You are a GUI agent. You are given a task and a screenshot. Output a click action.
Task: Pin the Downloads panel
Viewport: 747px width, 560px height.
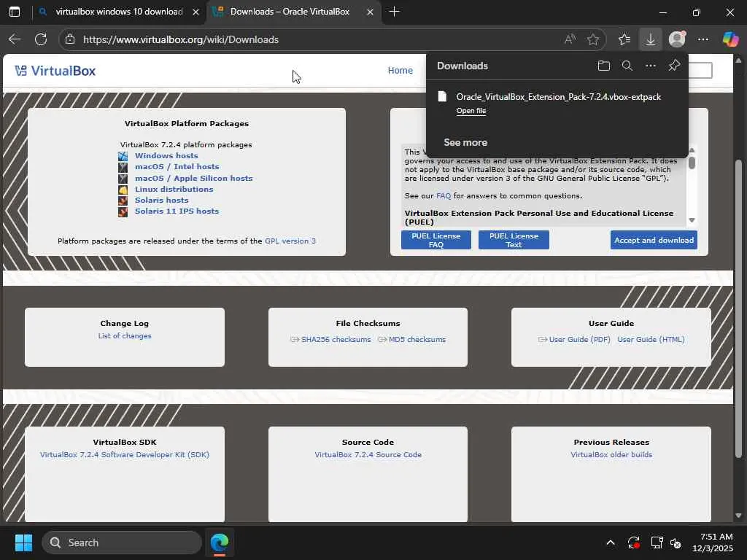coord(674,66)
